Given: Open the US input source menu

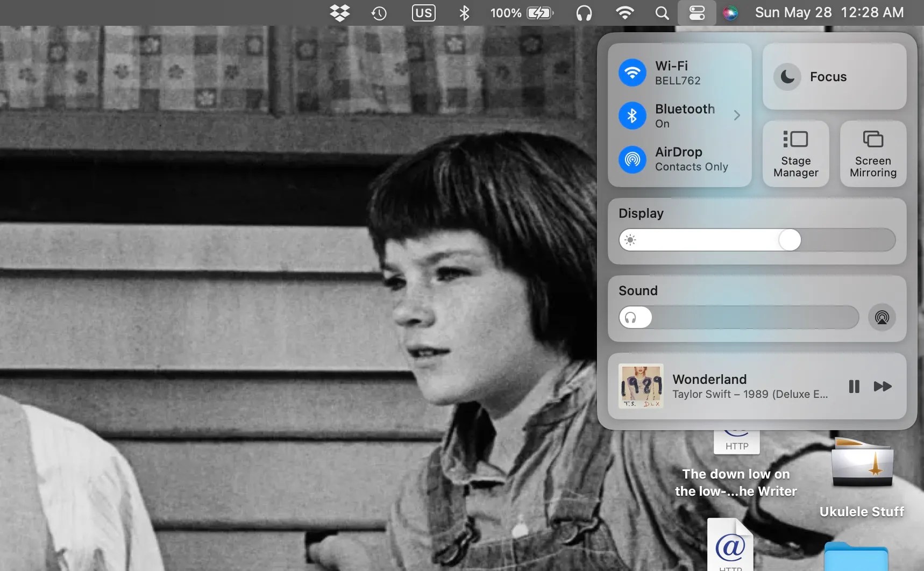Looking at the screenshot, I should [x=423, y=13].
